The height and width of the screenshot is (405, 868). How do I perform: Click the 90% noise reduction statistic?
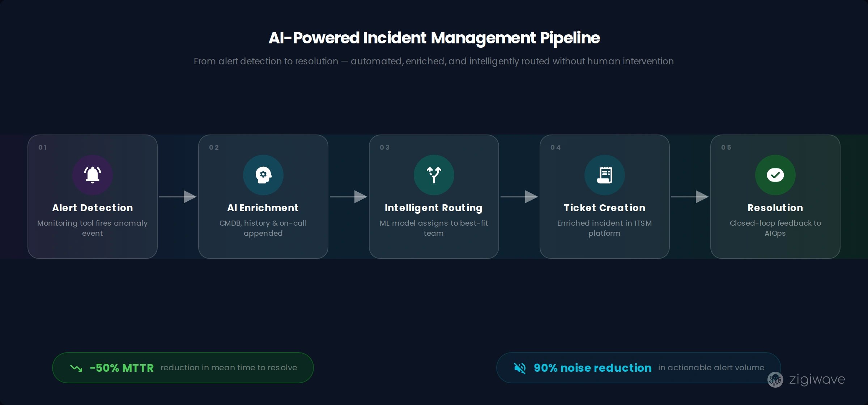[x=592, y=368]
